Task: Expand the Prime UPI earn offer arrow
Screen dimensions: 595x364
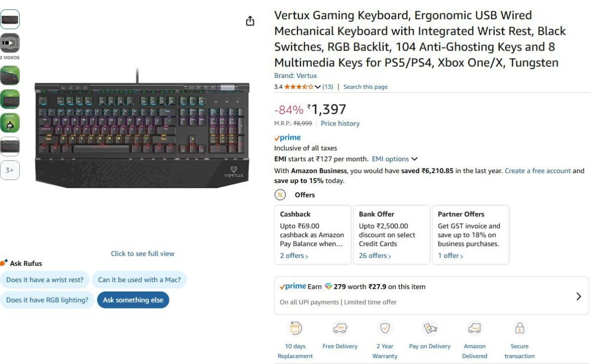Action: (x=578, y=297)
